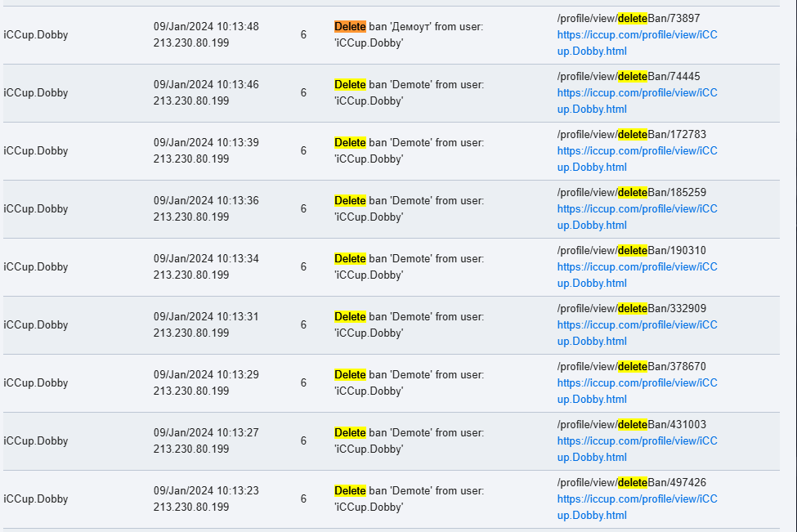This screenshot has height=532, width=797.
Task: Select timestamp 09/Jan/2024 10:13:29
Action: click(206, 374)
